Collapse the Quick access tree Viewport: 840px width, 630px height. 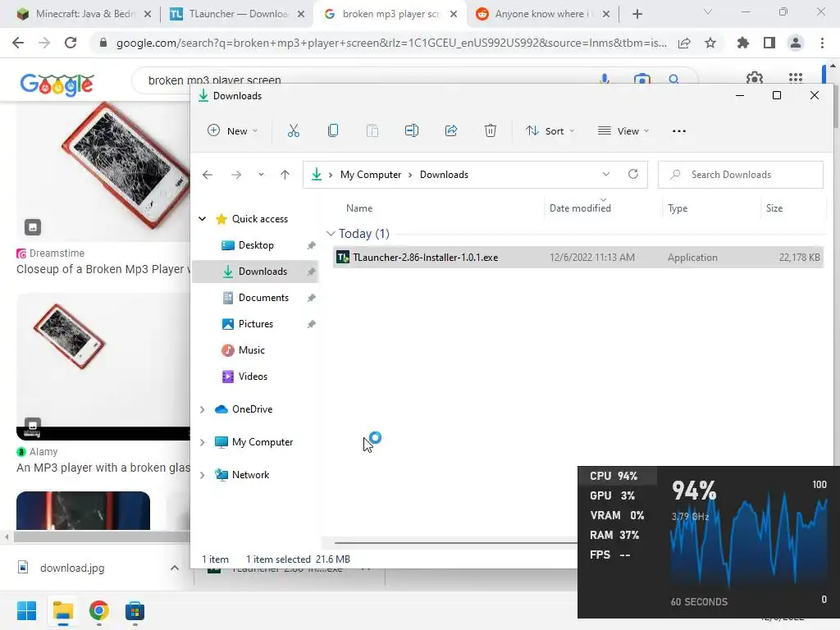(202, 218)
